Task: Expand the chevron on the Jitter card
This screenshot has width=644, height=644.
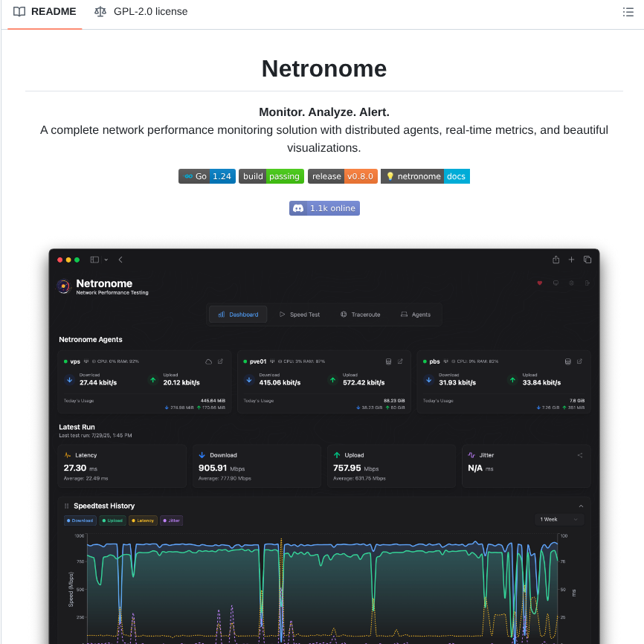Action: pyautogui.click(x=582, y=454)
